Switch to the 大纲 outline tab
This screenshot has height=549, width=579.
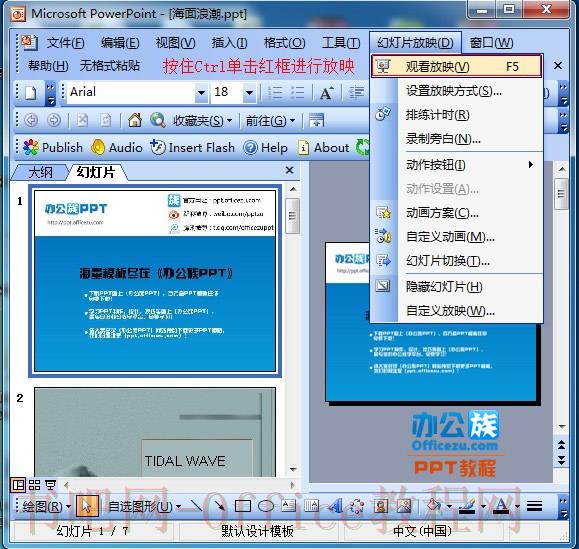(41, 172)
